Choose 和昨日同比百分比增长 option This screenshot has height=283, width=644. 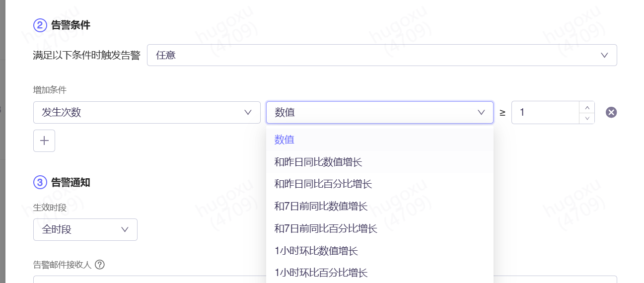(380, 184)
